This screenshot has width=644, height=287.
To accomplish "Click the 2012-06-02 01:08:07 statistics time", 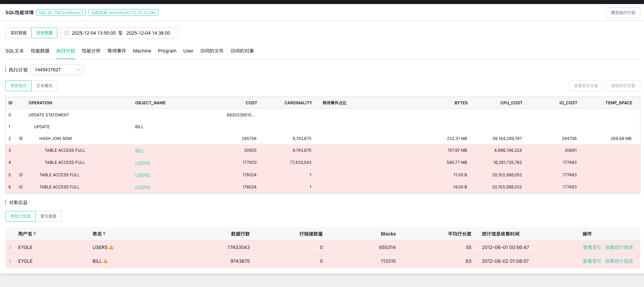I will click(x=505, y=261).
